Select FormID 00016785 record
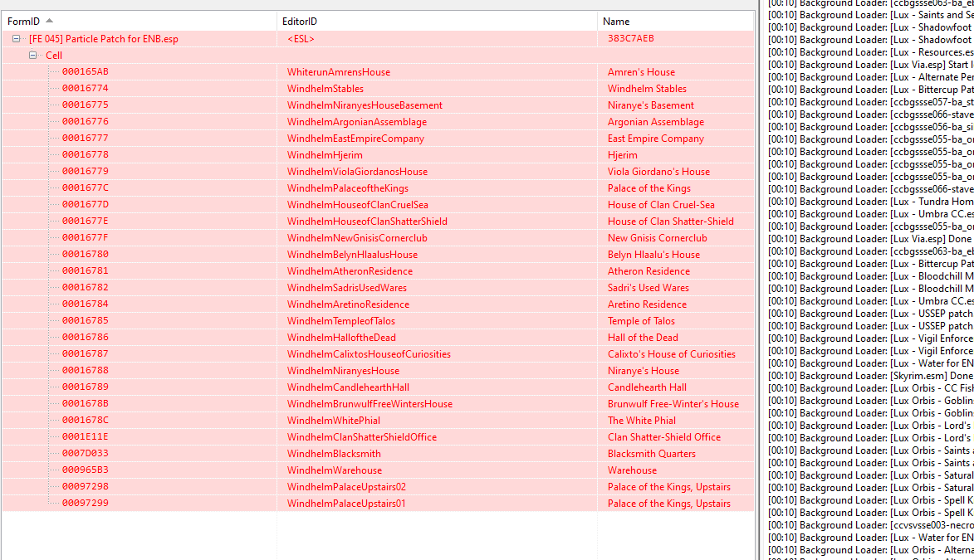Viewport: 974px width, 560px height. point(85,321)
